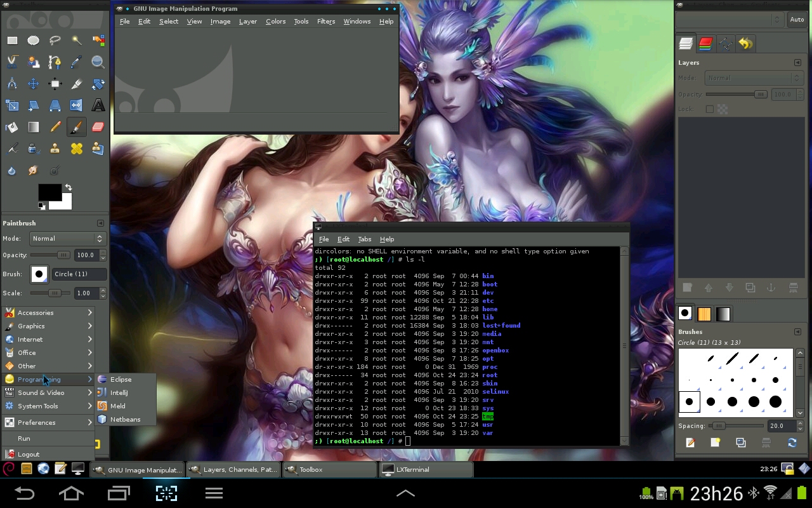Switch to the Channels tab
The width and height of the screenshot is (812, 508).
coord(705,43)
